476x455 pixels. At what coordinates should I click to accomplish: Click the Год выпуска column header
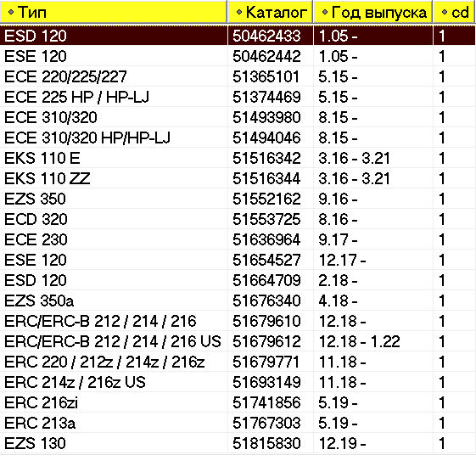(x=372, y=12)
